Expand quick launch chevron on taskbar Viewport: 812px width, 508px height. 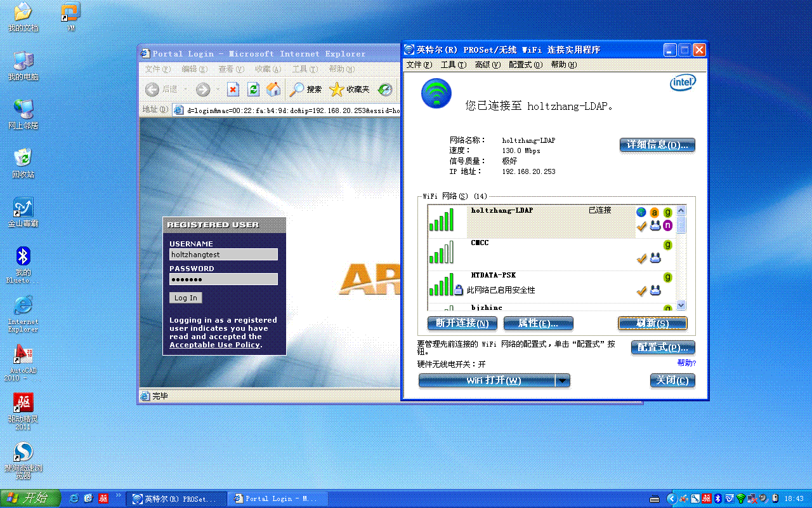pos(118,494)
